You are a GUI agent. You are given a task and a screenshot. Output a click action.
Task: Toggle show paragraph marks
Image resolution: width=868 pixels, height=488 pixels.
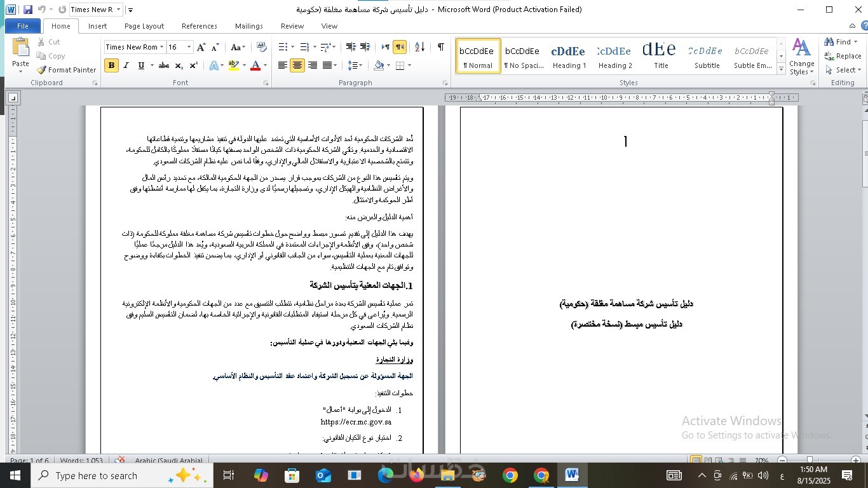click(x=440, y=47)
